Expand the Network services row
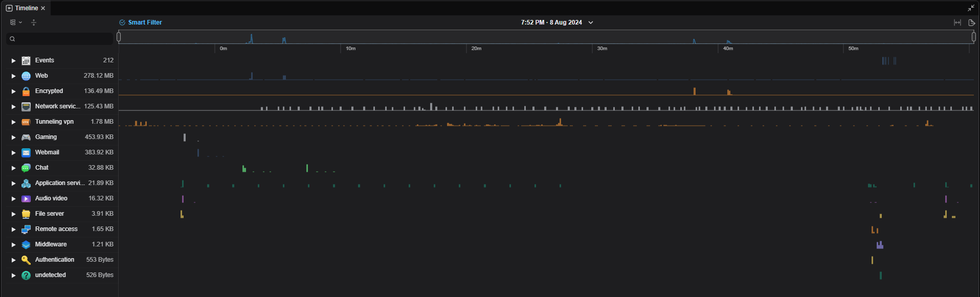The width and height of the screenshot is (980, 297). point(13,106)
